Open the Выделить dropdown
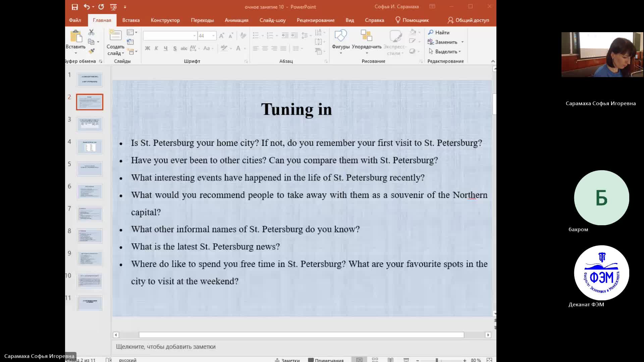The height and width of the screenshot is (362, 644). point(445,52)
